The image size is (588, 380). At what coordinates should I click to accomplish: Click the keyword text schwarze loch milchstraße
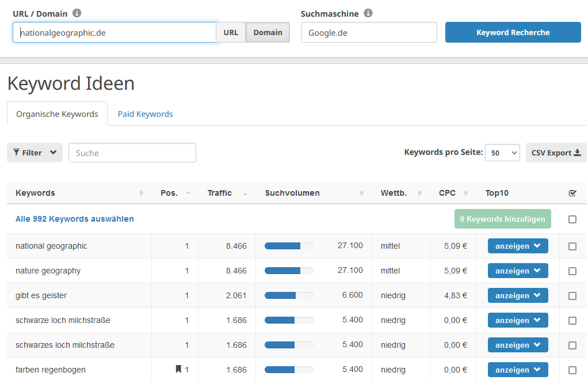(x=63, y=320)
